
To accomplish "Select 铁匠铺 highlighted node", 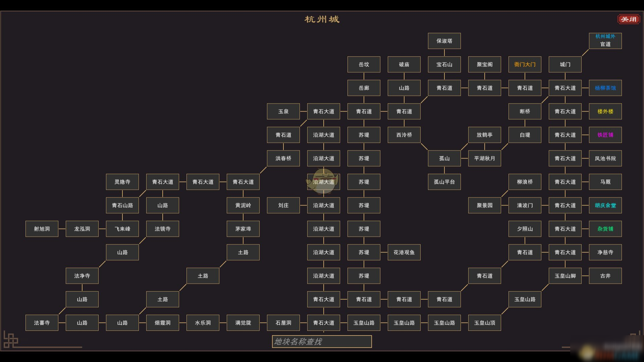I will [605, 135].
